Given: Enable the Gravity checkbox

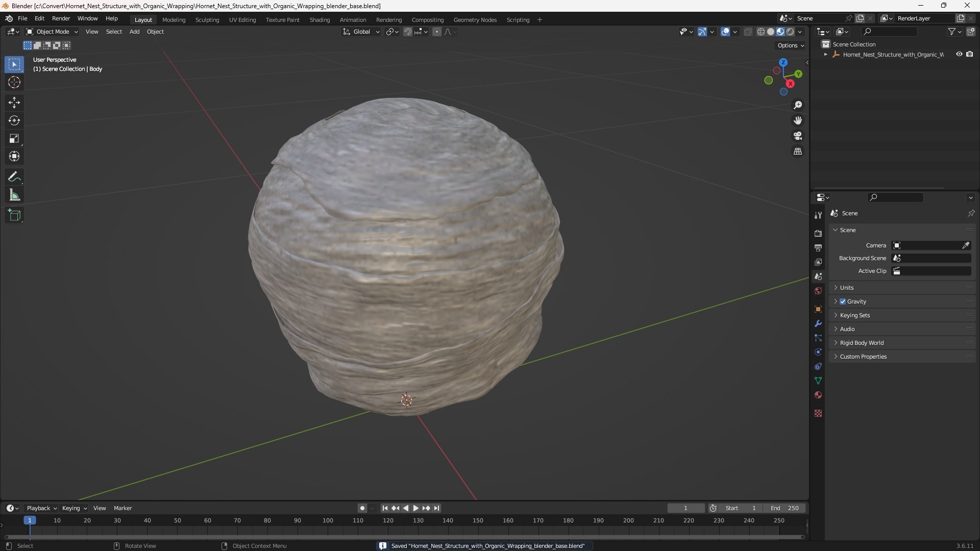Looking at the screenshot, I should tap(843, 302).
